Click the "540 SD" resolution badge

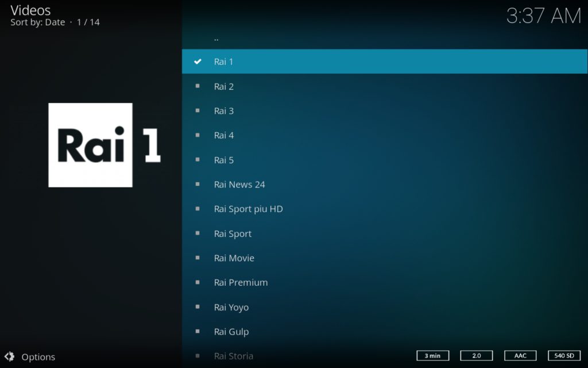pos(564,355)
